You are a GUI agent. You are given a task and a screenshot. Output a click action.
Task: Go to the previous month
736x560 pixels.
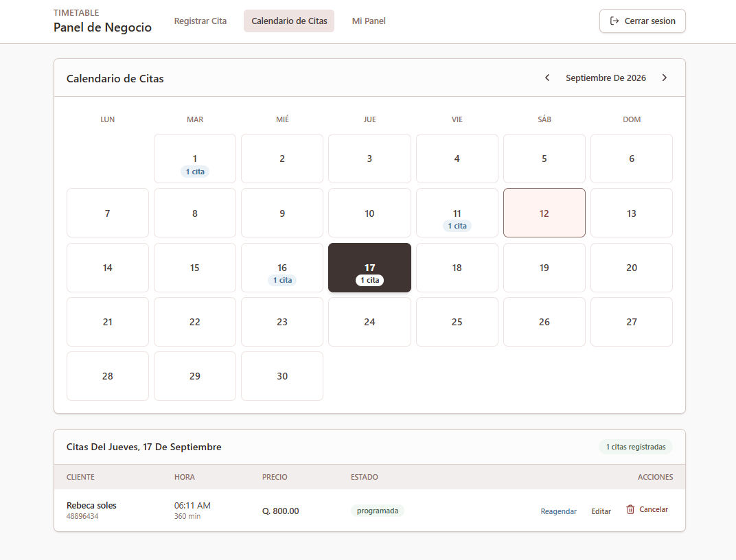point(547,78)
